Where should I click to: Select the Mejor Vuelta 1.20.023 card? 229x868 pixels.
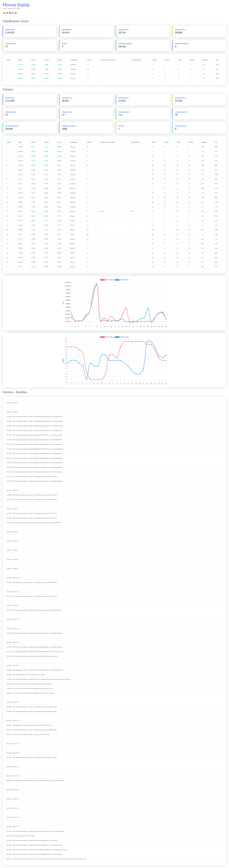click(30, 31)
